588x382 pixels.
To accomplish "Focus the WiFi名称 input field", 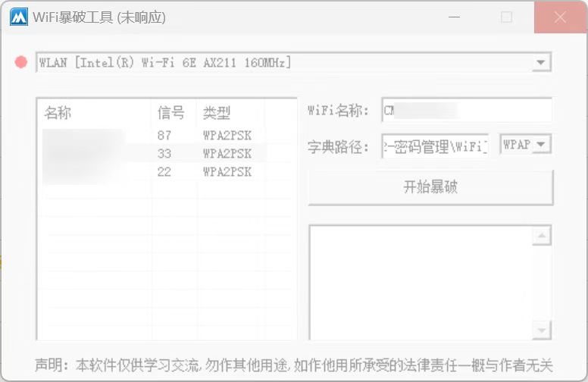I will [x=467, y=110].
